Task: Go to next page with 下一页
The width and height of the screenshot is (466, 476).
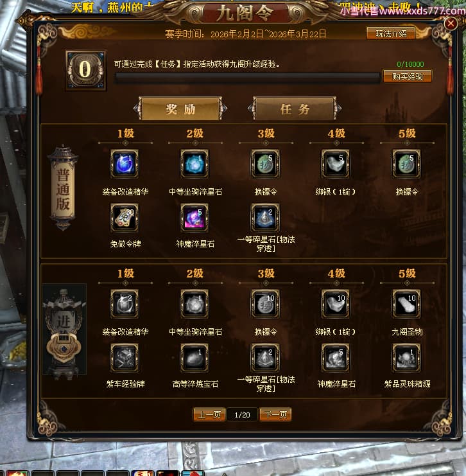Action: click(275, 415)
